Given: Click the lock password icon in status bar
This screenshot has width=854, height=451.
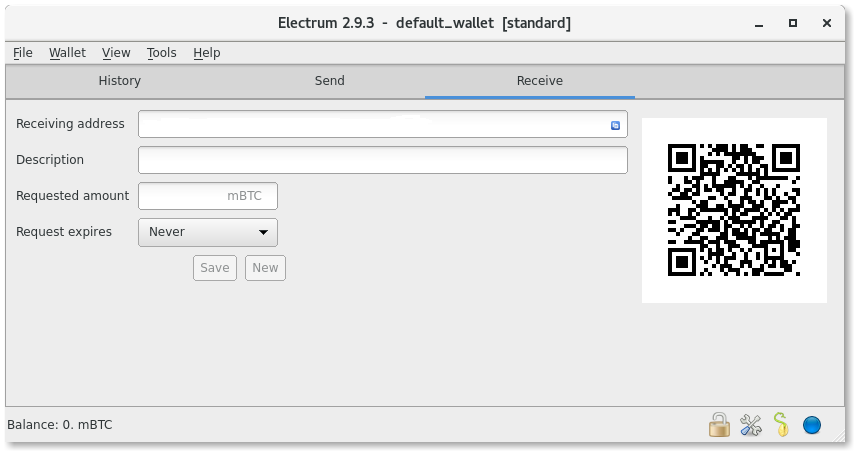Looking at the screenshot, I should tap(719, 425).
